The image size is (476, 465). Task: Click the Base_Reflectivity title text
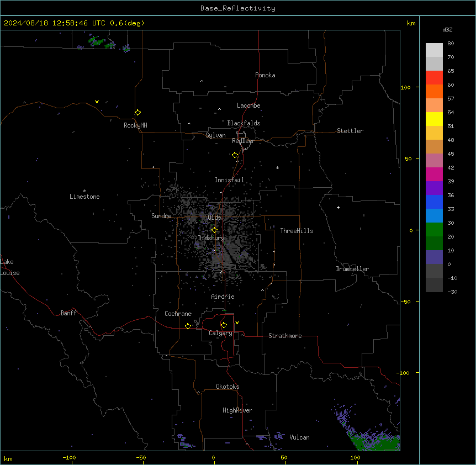[238, 8]
